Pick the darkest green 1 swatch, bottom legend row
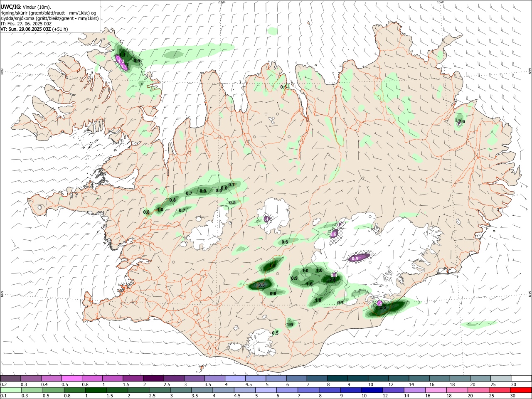The width and height of the screenshot is (532, 399). coord(96,390)
